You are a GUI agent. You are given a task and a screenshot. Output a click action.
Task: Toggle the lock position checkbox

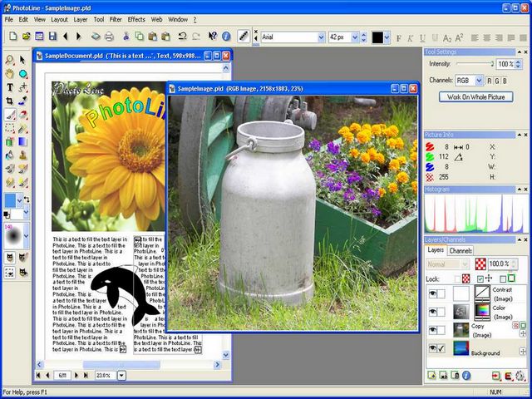click(x=480, y=279)
